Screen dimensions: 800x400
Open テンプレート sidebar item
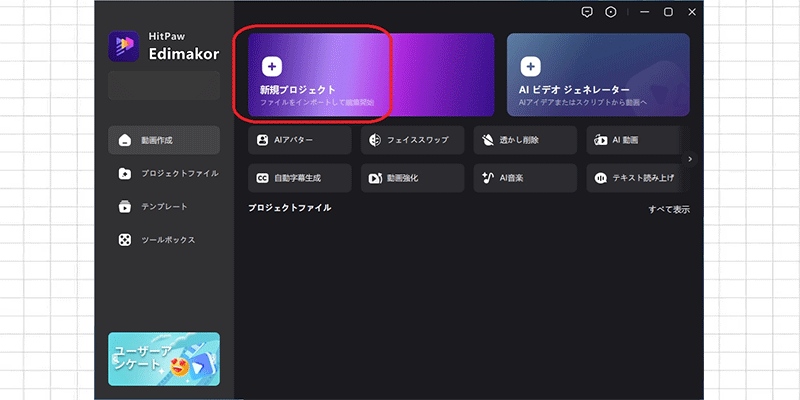(x=164, y=207)
